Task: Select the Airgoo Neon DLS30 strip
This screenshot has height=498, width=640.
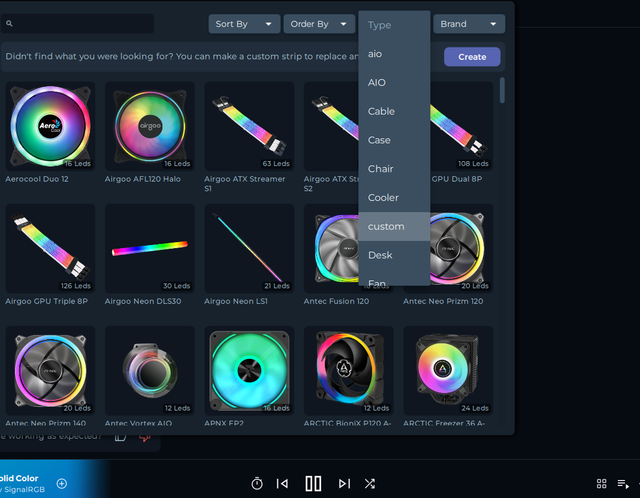Action: pyautogui.click(x=150, y=248)
